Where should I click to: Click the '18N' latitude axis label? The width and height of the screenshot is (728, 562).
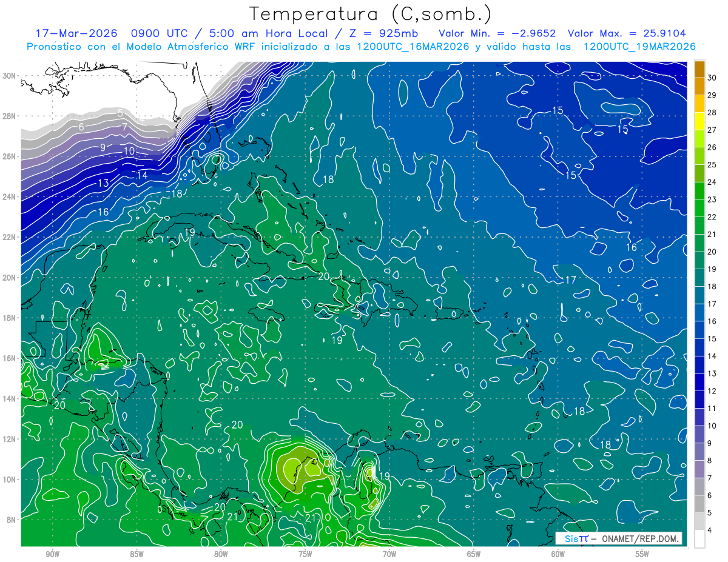coord(10,318)
